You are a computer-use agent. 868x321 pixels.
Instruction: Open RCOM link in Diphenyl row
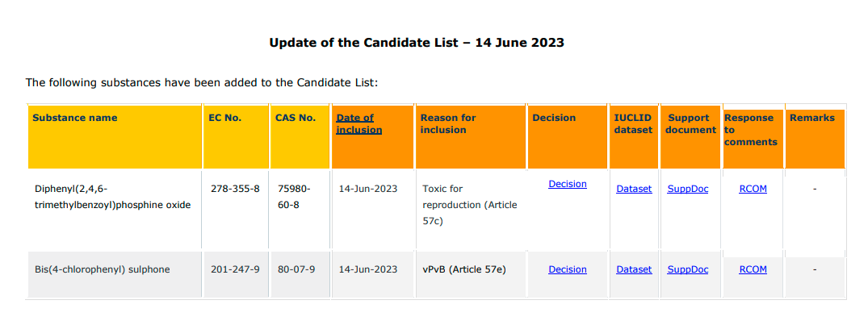coord(753,189)
